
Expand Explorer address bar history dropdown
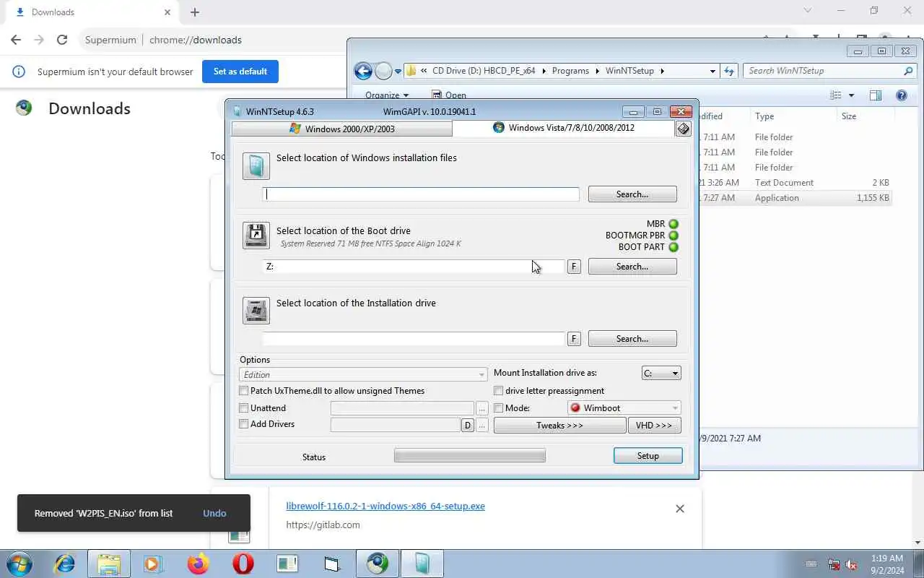point(712,71)
